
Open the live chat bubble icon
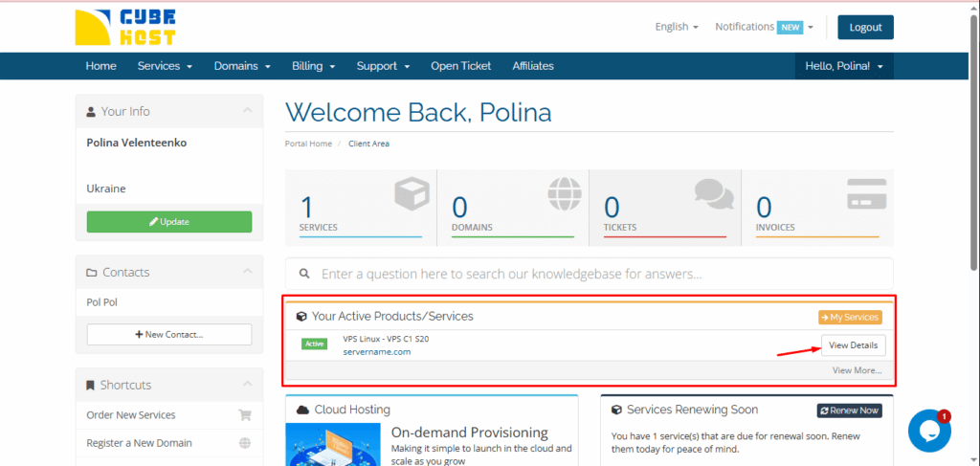[x=928, y=431]
